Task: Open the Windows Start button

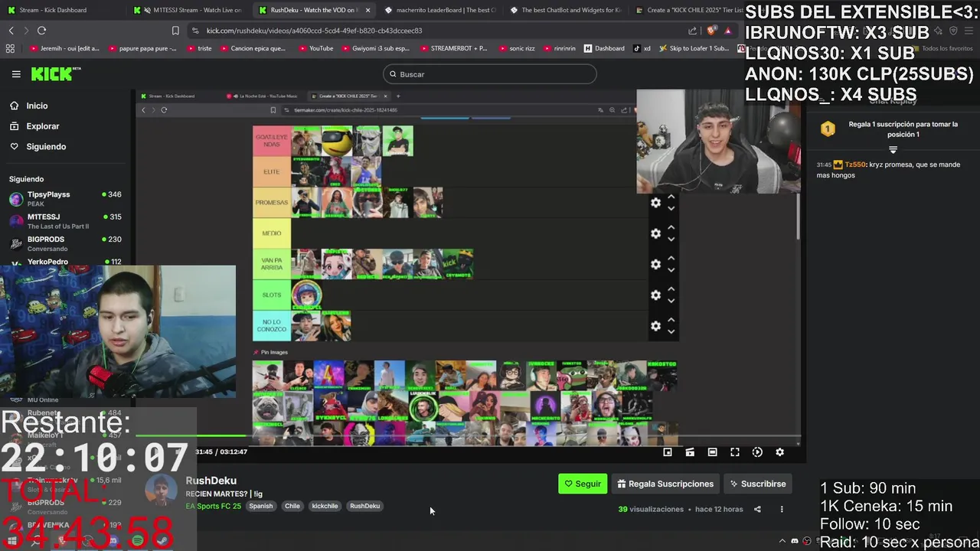Action: tap(11, 541)
